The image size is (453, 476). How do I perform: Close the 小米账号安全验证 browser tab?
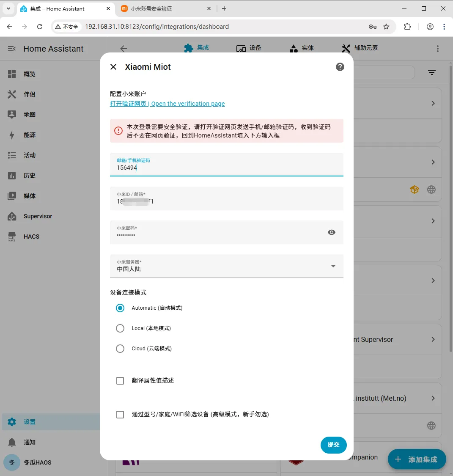coord(209,8)
